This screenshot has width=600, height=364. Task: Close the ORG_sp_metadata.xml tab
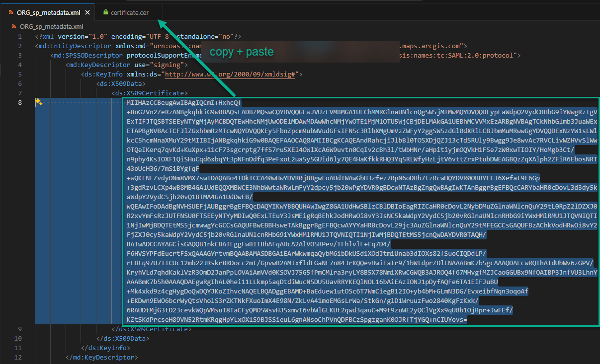pos(87,12)
